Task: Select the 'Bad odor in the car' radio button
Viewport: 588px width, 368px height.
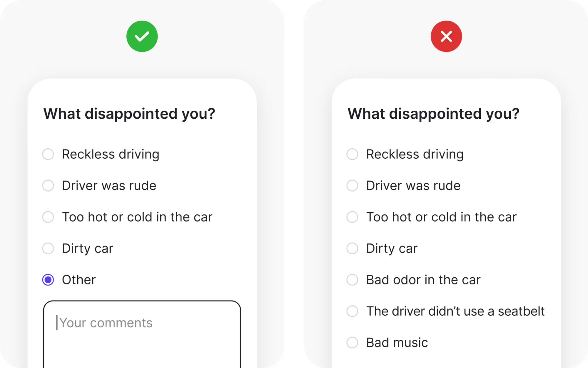Action: point(352,280)
